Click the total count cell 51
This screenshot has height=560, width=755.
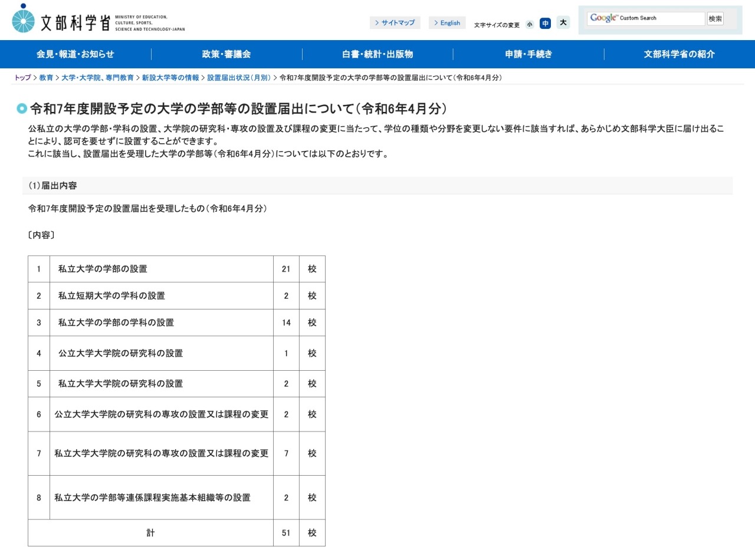[x=286, y=533]
